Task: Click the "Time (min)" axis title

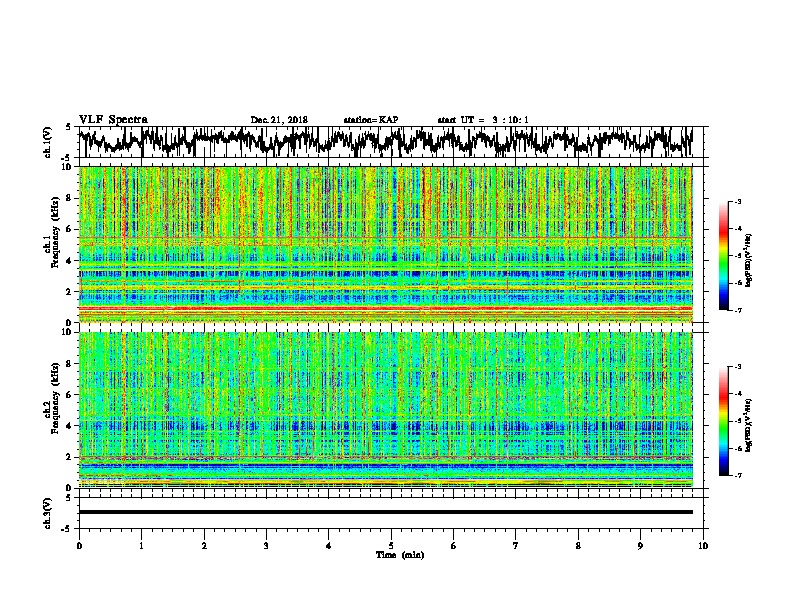Action: click(x=400, y=555)
